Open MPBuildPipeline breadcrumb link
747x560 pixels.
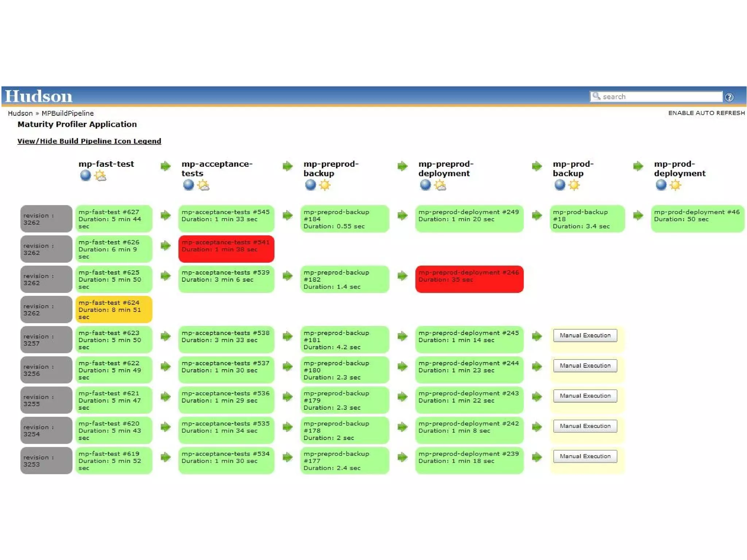click(67, 113)
